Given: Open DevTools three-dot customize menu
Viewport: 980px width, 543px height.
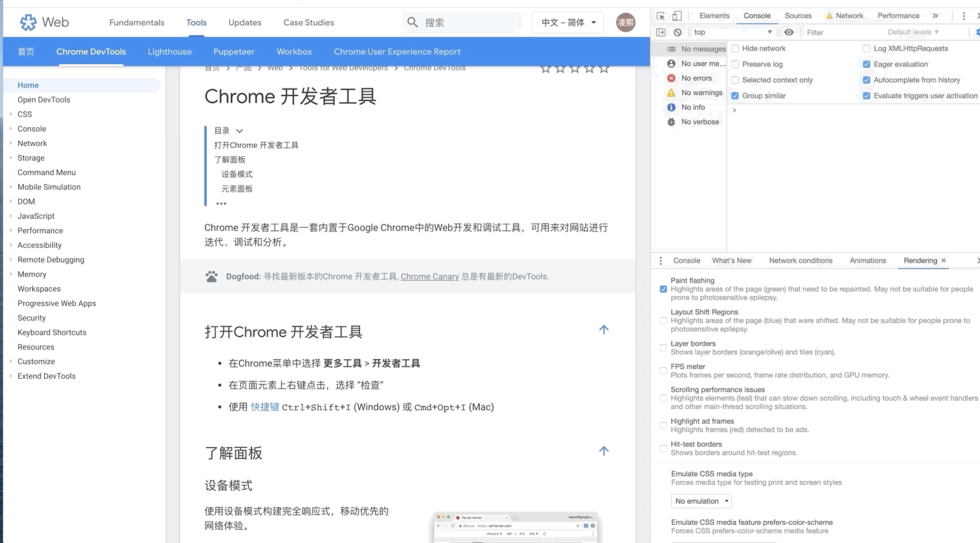Looking at the screenshot, I should [x=964, y=16].
